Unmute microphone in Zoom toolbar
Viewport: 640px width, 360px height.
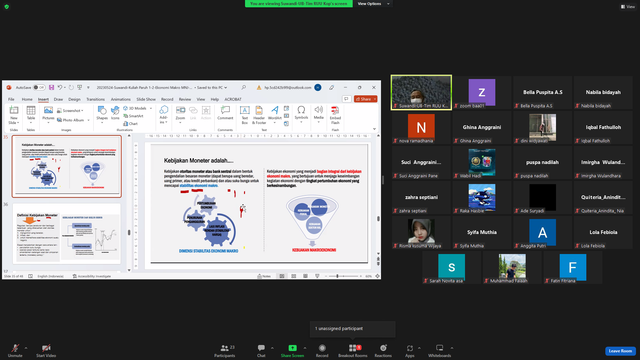pyautogui.click(x=15, y=350)
